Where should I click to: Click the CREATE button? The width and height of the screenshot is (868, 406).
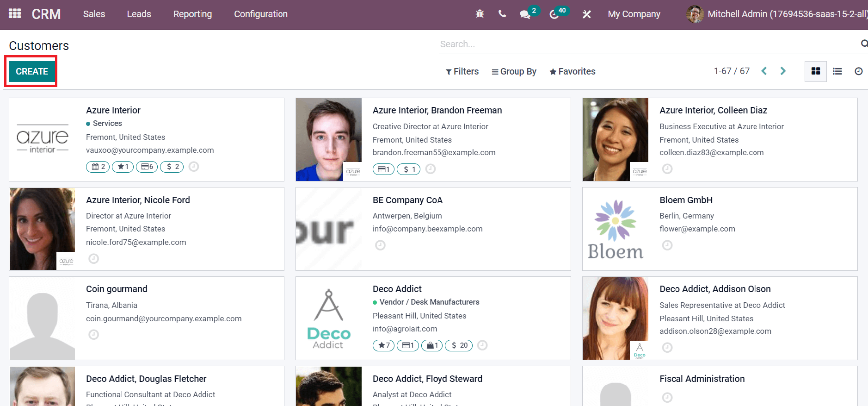(x=32, y=71)
